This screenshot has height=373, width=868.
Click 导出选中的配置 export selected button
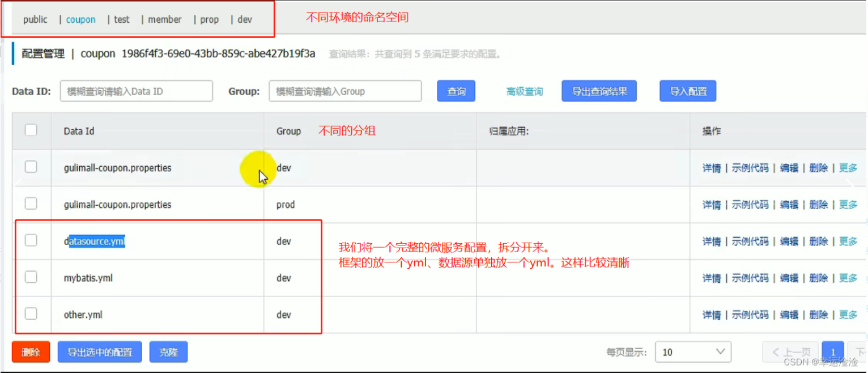click(100, 352)
